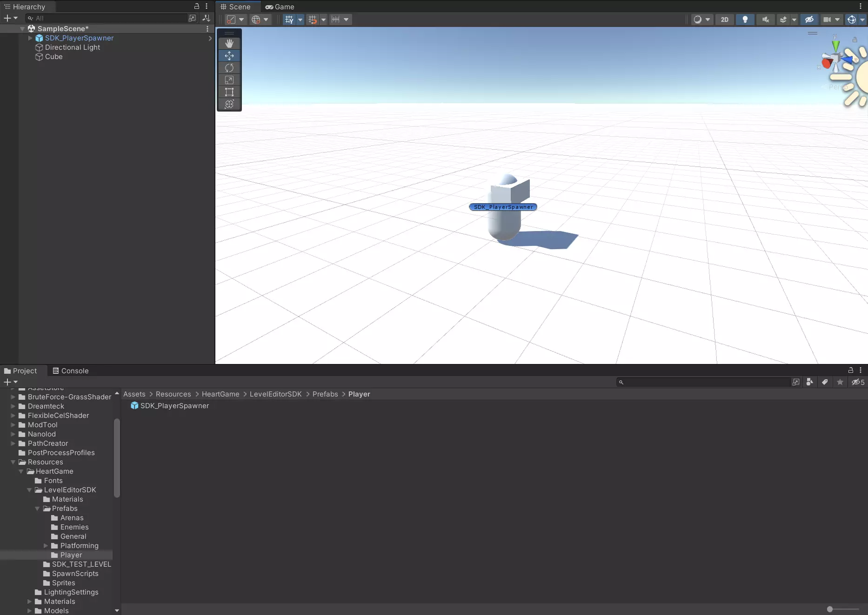Open the Scene view more options menu
Image resolution: width=868 pixels, height=615 pixels.
(861, 7)
